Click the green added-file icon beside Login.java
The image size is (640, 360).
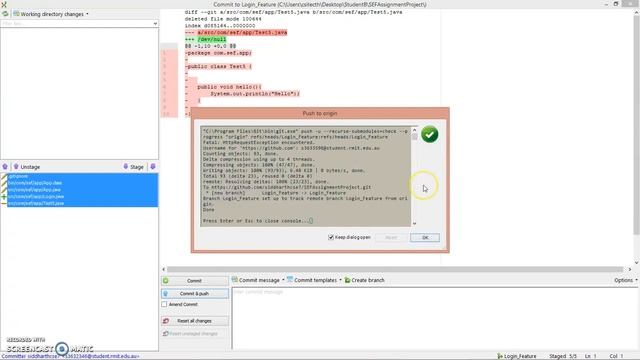tap(4, 196)
